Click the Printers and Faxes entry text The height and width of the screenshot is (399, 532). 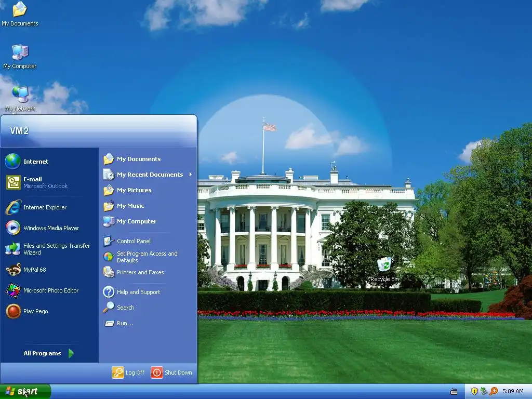(140, 272)
